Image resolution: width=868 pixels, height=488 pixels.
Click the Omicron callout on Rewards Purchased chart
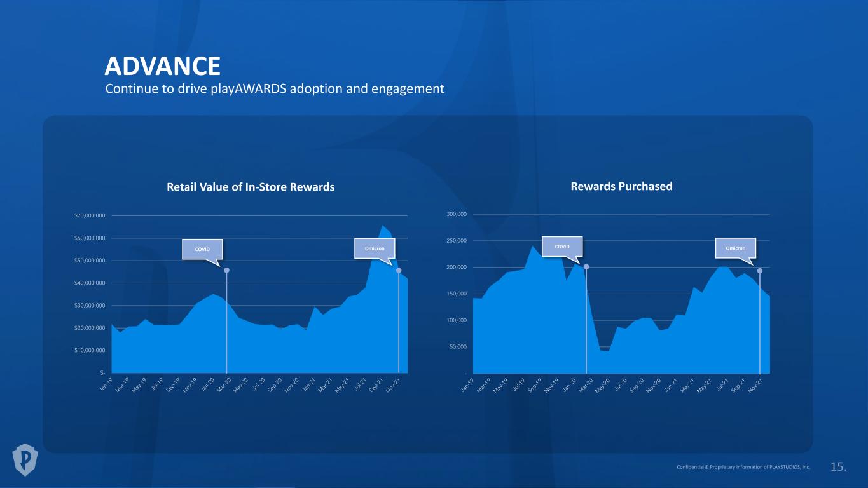[x=735, y=248]
